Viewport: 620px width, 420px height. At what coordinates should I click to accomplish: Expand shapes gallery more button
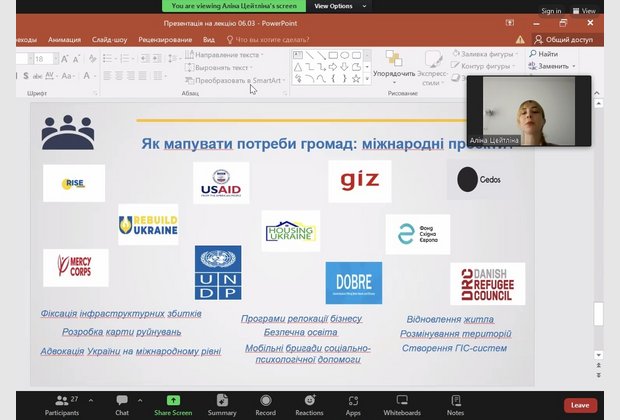pos(367,79)
